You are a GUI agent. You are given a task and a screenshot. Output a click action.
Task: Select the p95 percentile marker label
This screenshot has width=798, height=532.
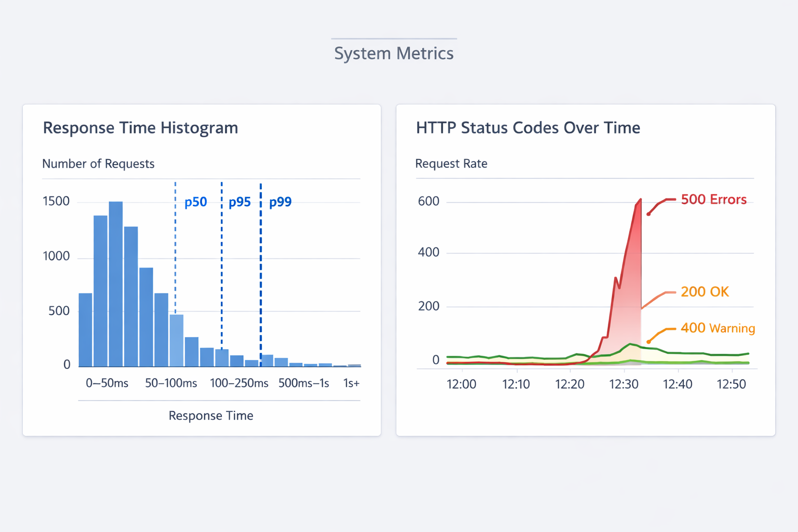240,202
